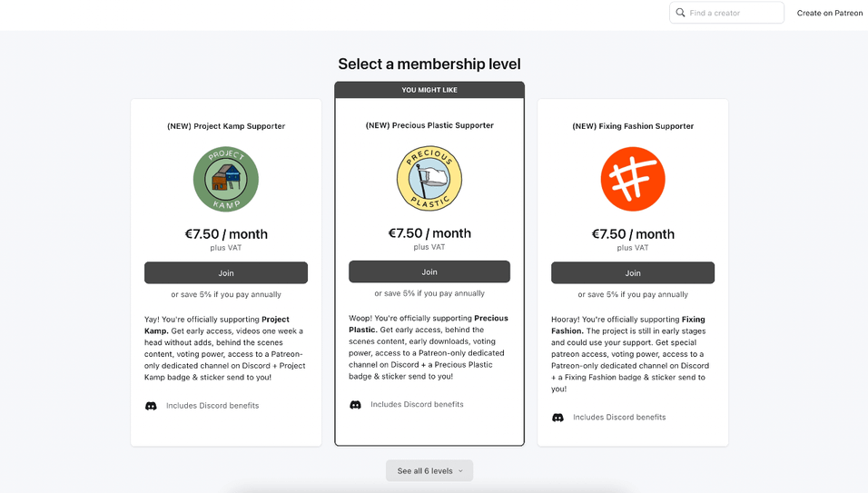This screenshot has width=868, height=493.
Task: Click Discord icon in Precious Plastic card
Action: point(356,405)
